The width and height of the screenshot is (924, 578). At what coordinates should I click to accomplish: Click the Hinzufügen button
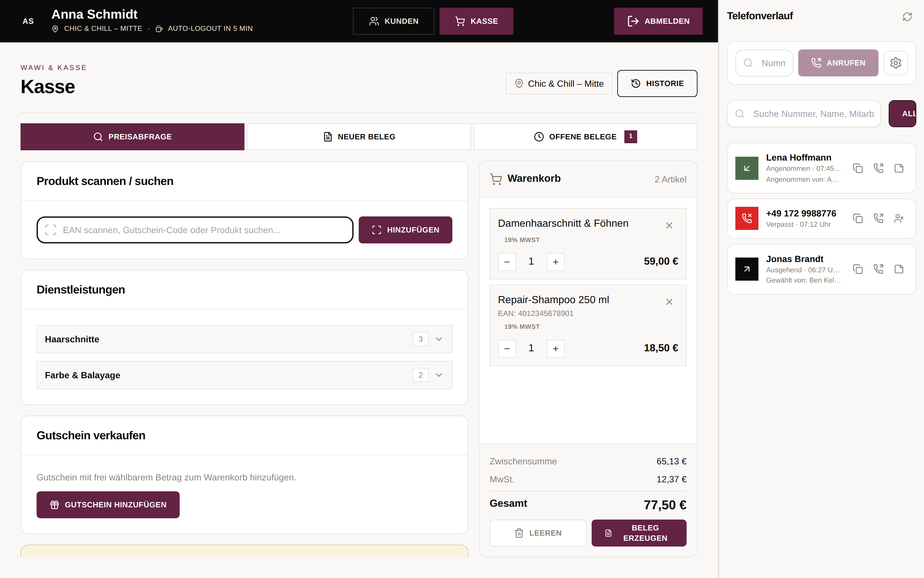click(x=406, y=230)
